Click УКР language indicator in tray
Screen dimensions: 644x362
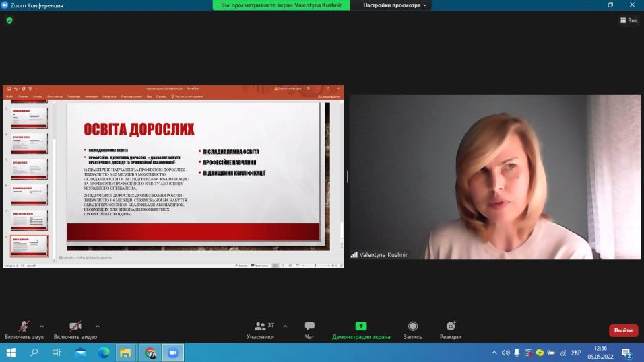pos(576,353)
